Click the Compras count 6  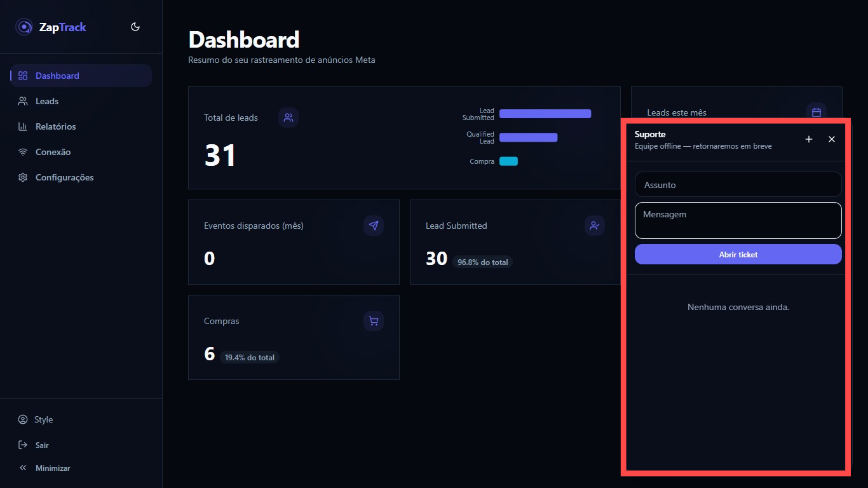[210, 353]
